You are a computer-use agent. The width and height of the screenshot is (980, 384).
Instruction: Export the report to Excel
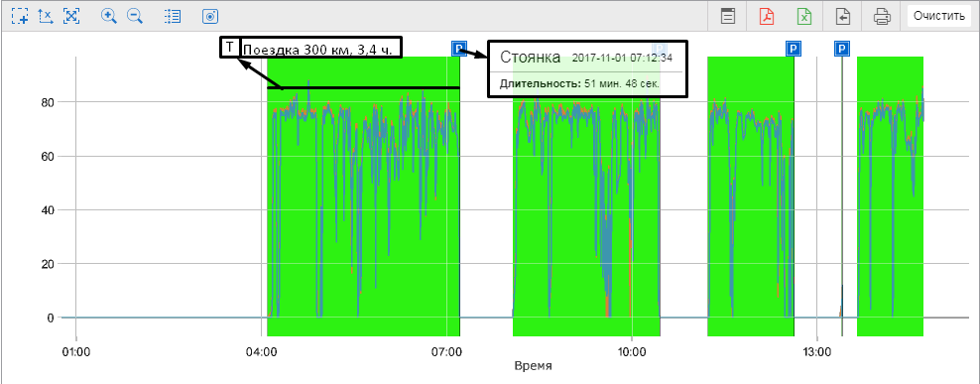coord(805,16)
